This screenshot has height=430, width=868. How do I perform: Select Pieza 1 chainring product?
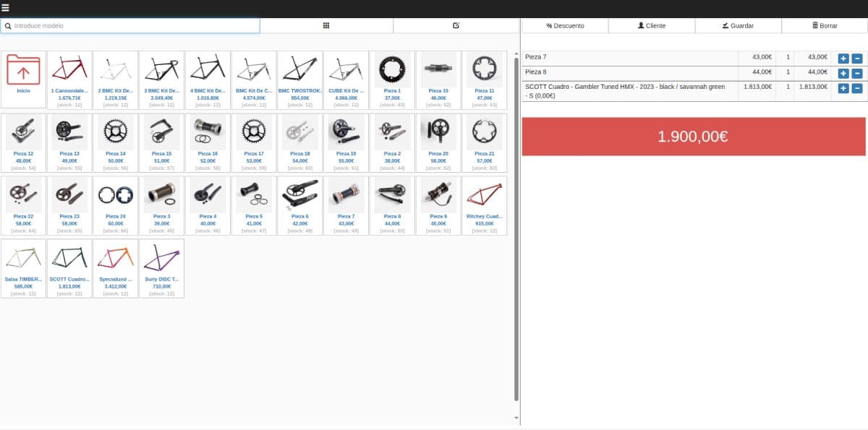[392, 79]
